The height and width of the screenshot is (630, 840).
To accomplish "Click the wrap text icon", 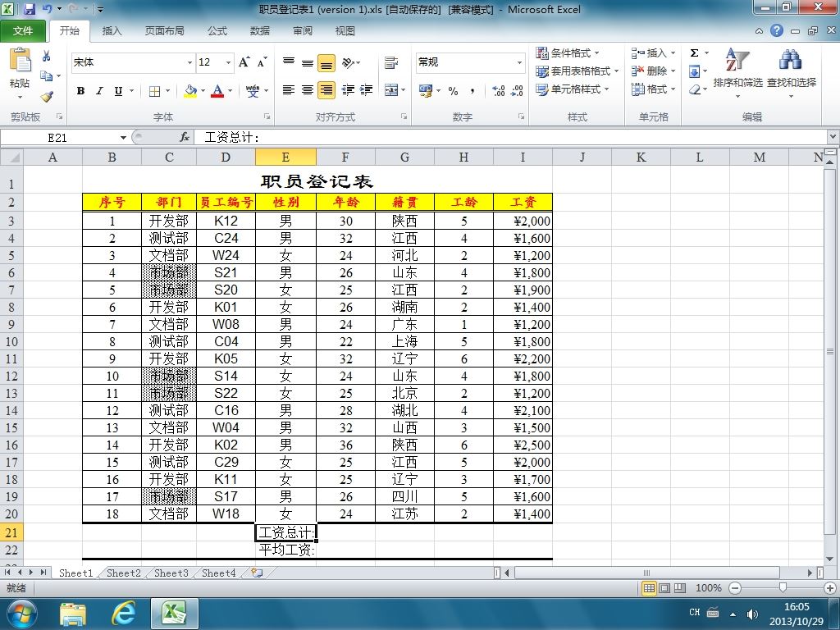I will click(391, 62).
